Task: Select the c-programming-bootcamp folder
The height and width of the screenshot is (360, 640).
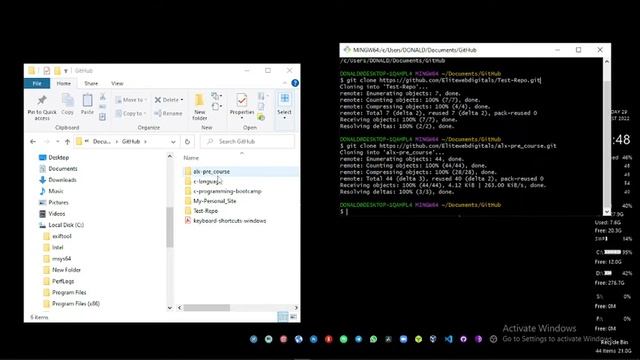Action: point(227,191)
